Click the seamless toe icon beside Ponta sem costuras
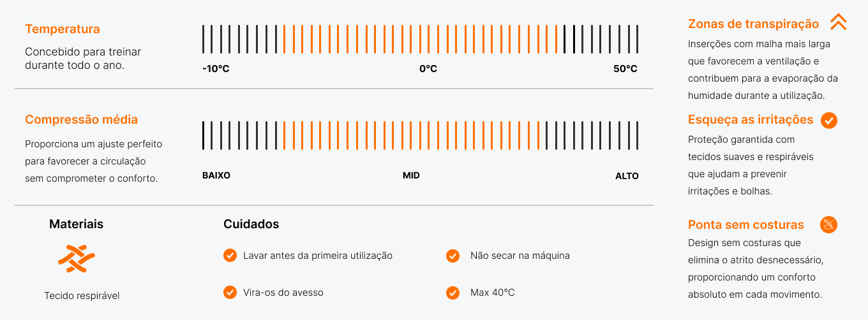This screenshot has height=320, width=868. [828, 224]
